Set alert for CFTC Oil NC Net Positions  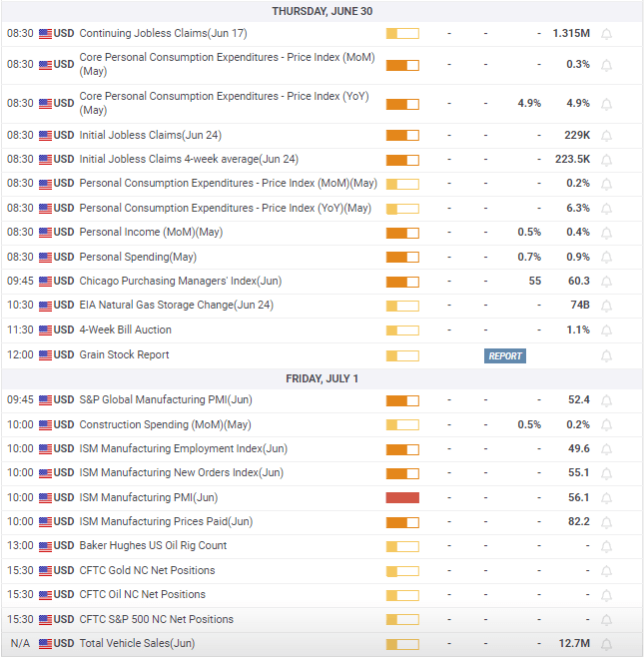tap(606, 595)
